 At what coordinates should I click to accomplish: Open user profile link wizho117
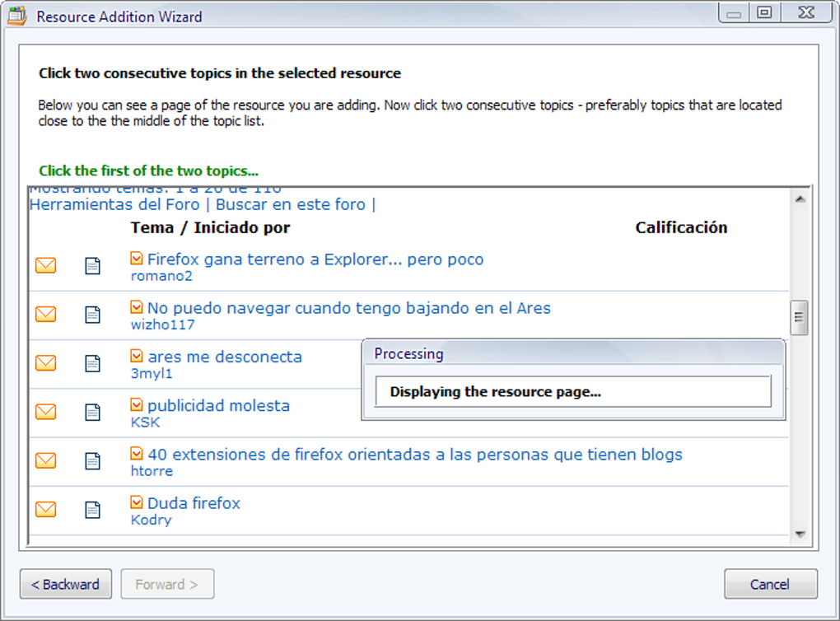[x=162, y=325]
